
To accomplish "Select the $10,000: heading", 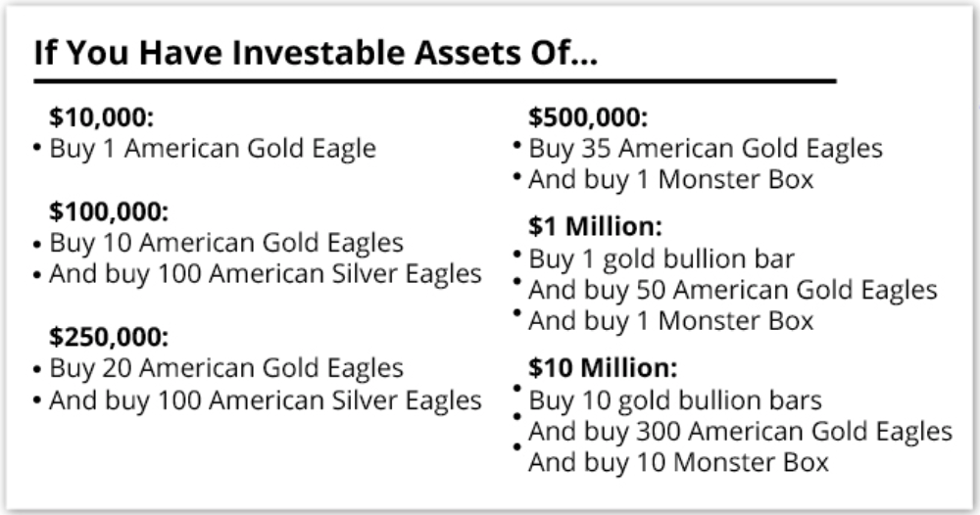I will click(101, 117).
